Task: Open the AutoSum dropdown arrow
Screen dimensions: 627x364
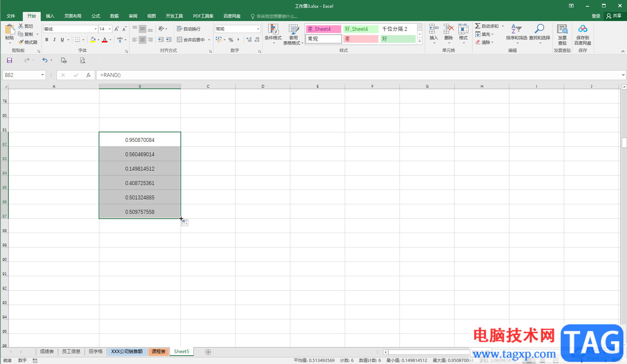Action: (x=503, y=26)
